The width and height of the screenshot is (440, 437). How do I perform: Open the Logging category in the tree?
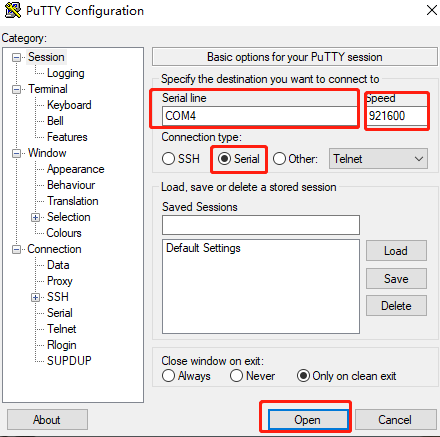point(65,73)
